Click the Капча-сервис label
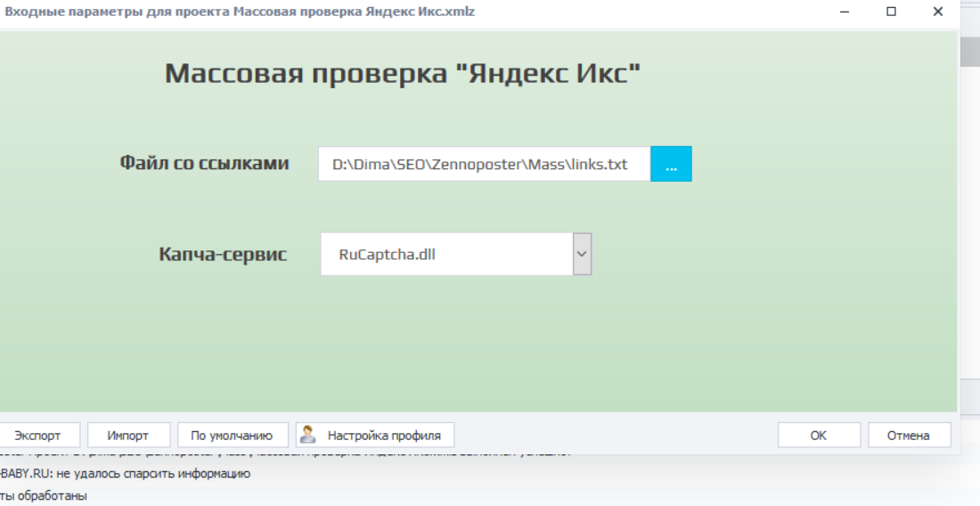The height and width of the screenshot is (506, 980). tap(223, 254)
